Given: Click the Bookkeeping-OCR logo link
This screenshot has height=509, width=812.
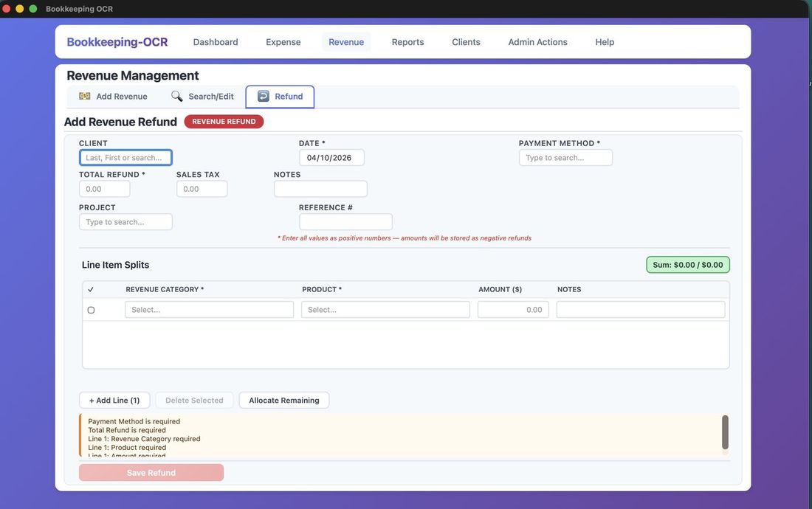Looking at the screenshot, I should pos(117,42).
